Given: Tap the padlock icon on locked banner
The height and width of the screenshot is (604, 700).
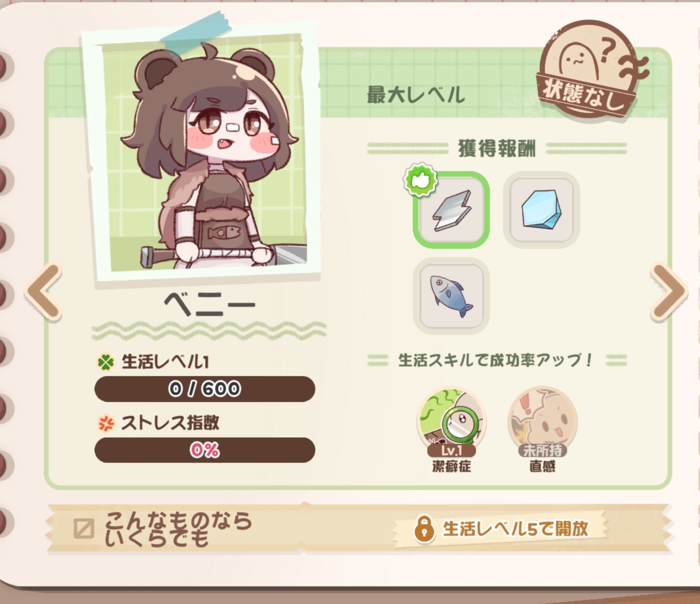Looking at the screenshot, I should pyautogui.click(x=424, y=529).
